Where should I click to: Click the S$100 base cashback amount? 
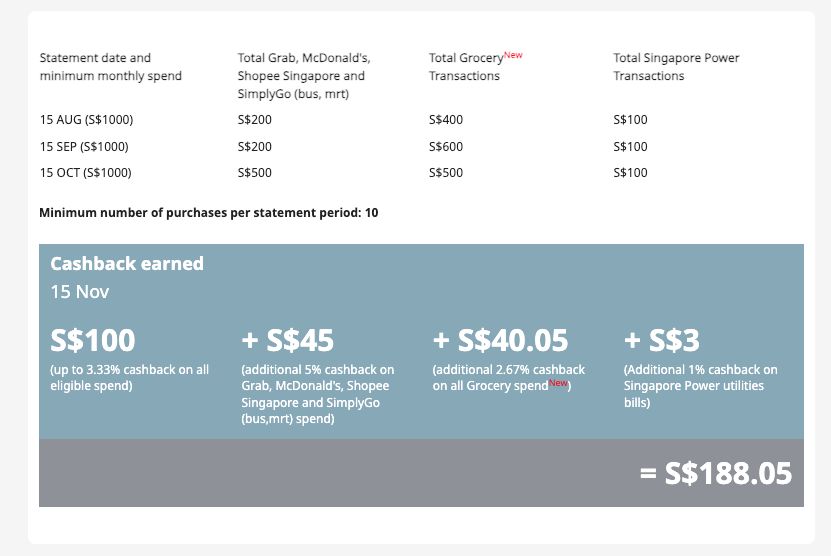point(93,340)
